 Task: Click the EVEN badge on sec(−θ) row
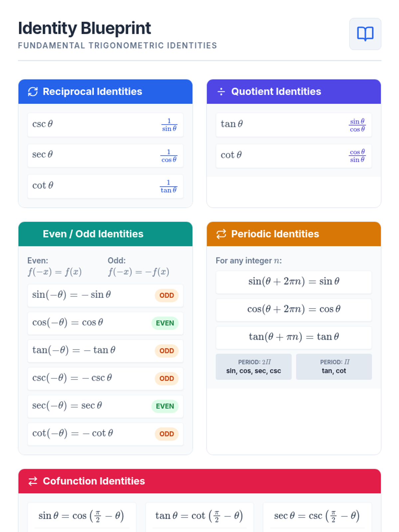(165, 406)
